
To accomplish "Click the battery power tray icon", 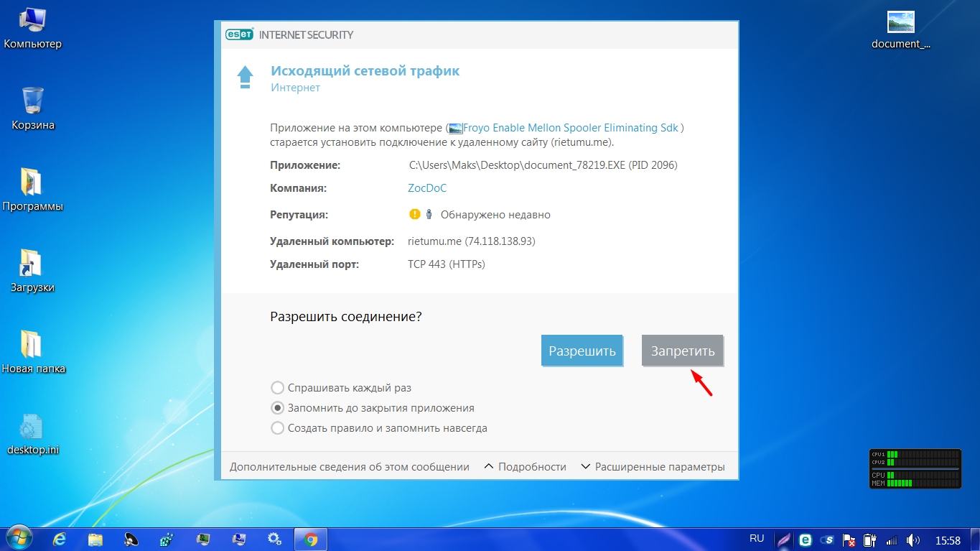I will pos(869,540).
